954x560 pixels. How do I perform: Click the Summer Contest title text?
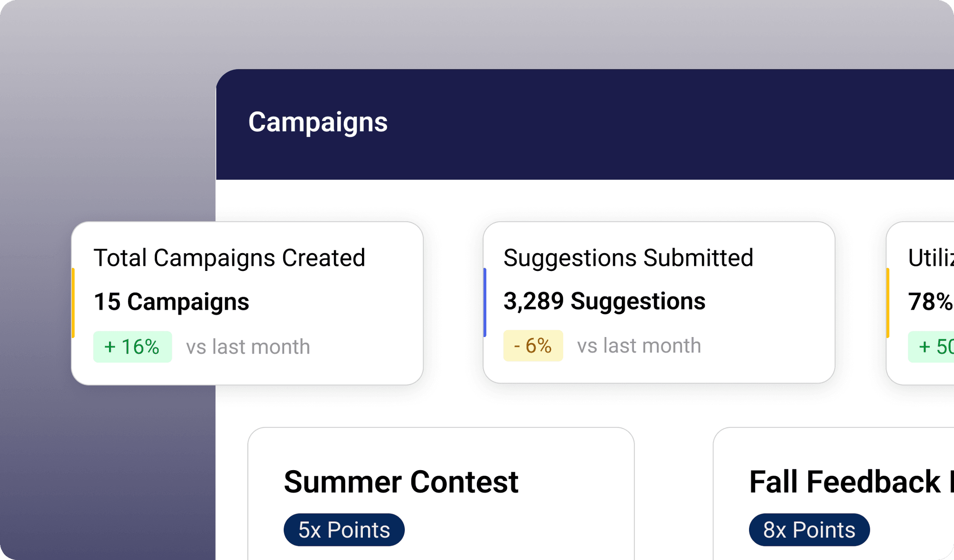coord(401,482)
